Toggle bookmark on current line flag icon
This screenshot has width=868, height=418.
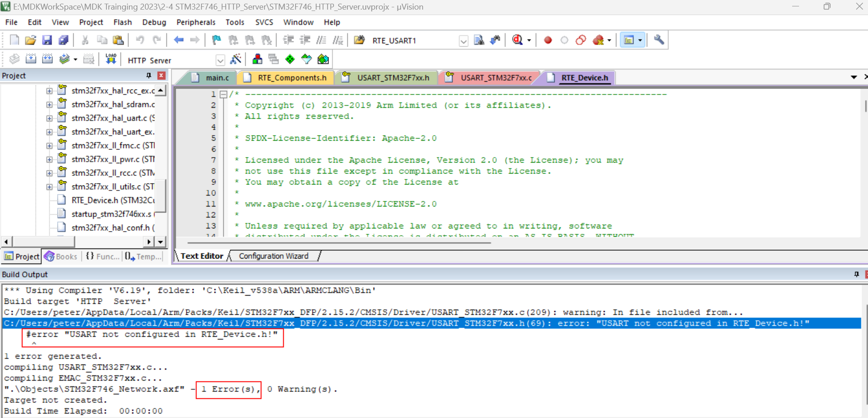click(x=217, y=40)
